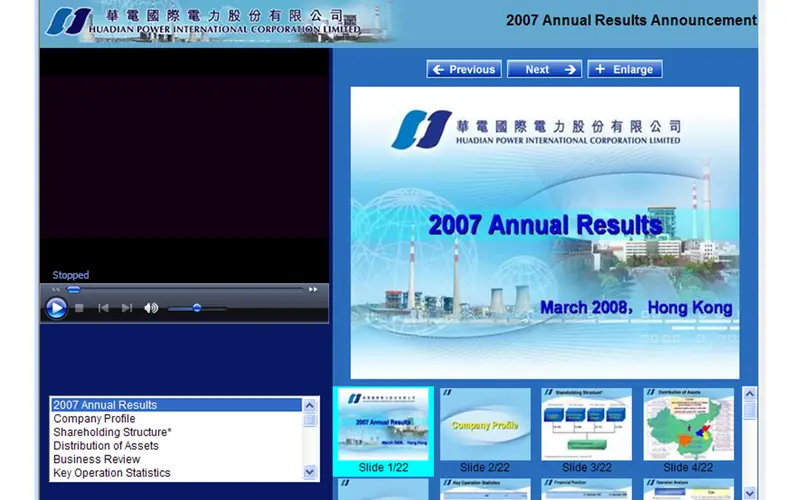Select Key Operation Statistics in the list
The height and width of the screenshot is (500, 800).
[177, 473]
